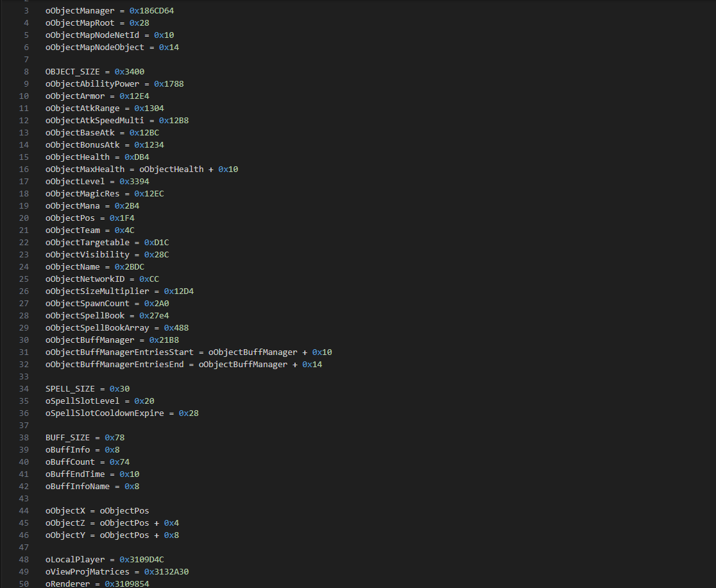Click oBuffInfoName on line 42

[x=78, y=486]
